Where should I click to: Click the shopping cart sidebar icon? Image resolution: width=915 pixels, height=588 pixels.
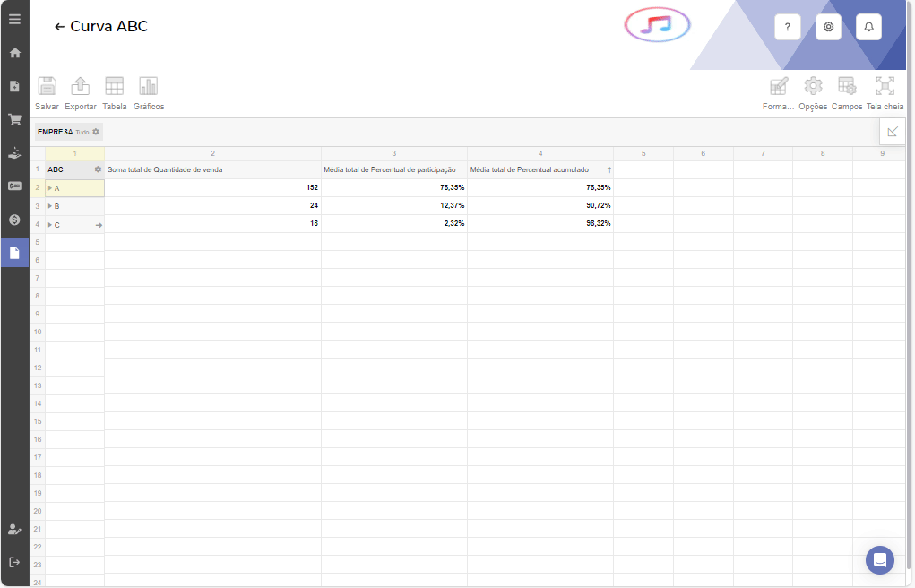(14, 119)
